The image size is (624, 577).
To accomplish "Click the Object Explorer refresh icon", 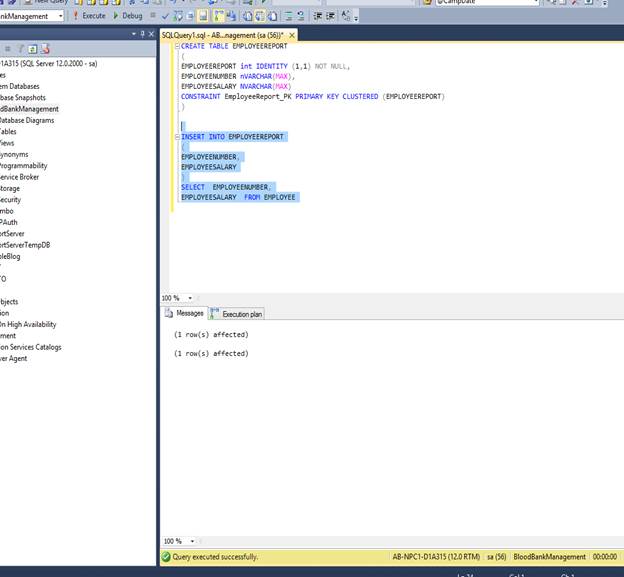I will pyautogui.click(x=32, y=48).
